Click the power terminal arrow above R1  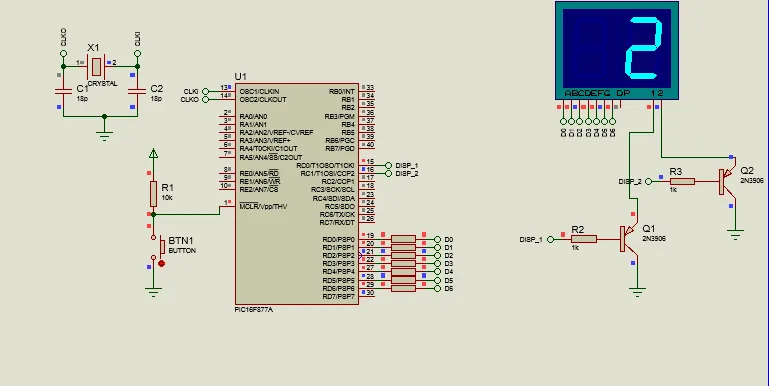click(154, 154)
